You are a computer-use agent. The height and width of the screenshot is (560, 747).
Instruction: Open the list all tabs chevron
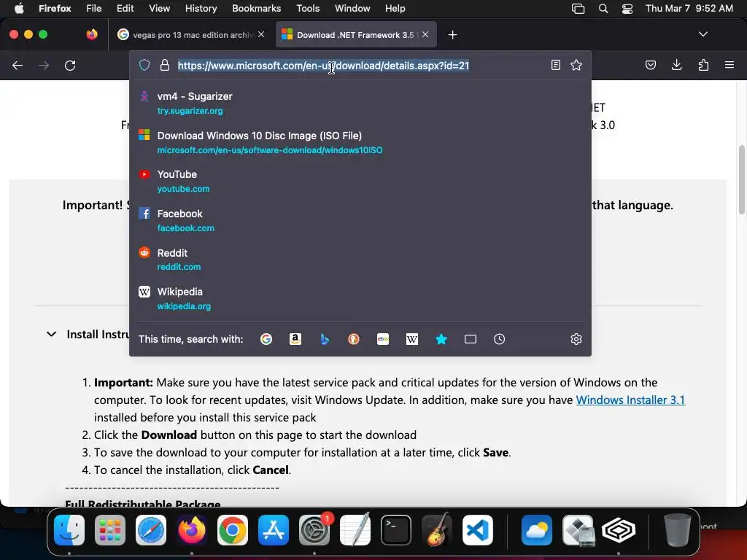(x=703, y=34)
